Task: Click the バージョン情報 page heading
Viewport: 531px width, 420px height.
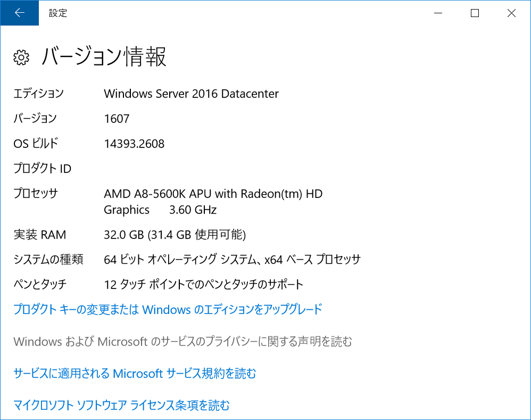Action: (104, 56)
